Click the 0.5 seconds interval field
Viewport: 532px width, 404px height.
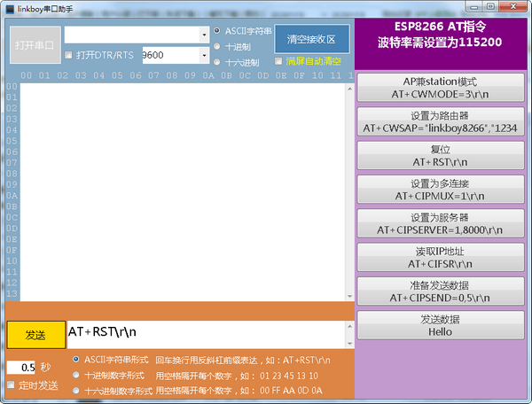pos(21,367)
